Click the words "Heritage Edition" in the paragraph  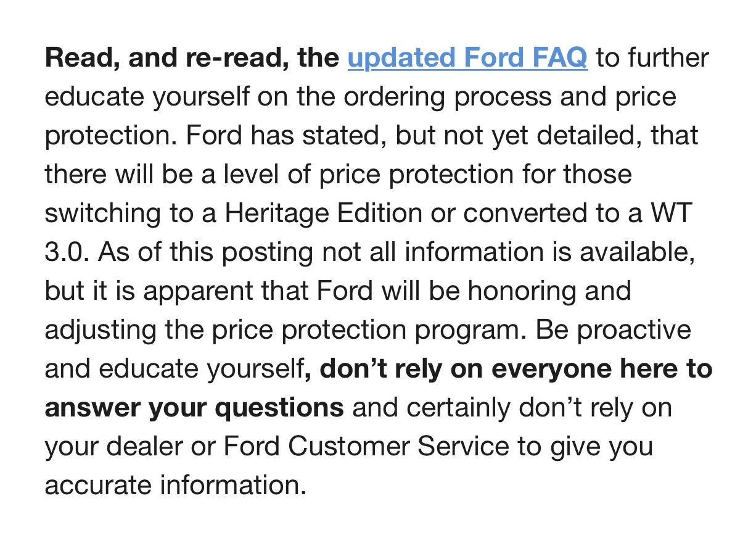(x=324, y=213)
